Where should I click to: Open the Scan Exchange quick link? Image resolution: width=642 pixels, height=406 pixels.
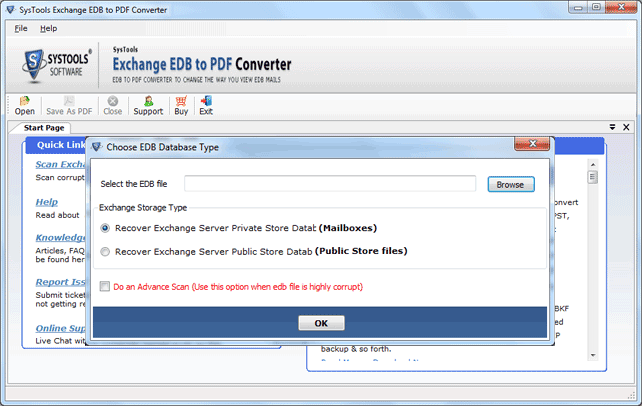(x=60, y=164)
